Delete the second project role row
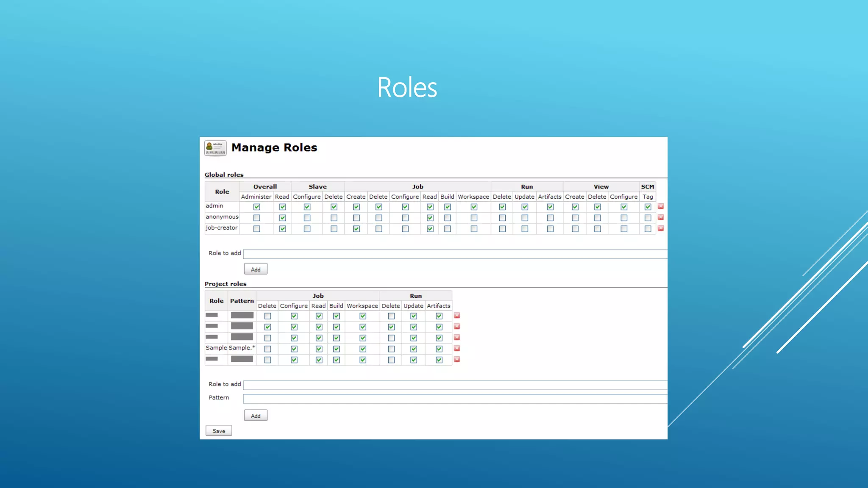This screenshot has height=488, width=868. [x=457, y=327]
